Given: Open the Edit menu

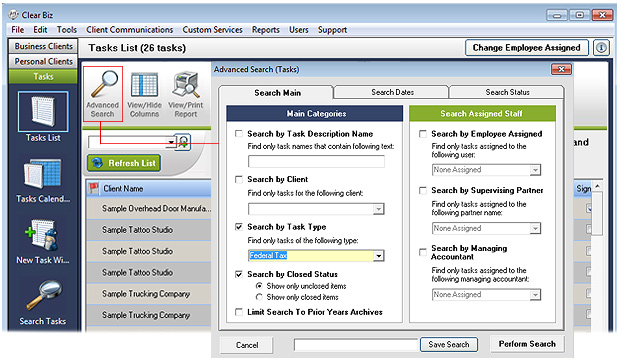Looking at the screenshot, I should click(x=40, y=30).
